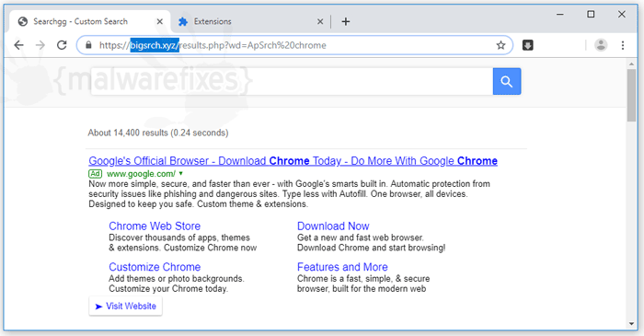This screenshot has width=644, height=336.
Task: Click the green www.google.com/ ad URL
Action: tap(141, 174)
